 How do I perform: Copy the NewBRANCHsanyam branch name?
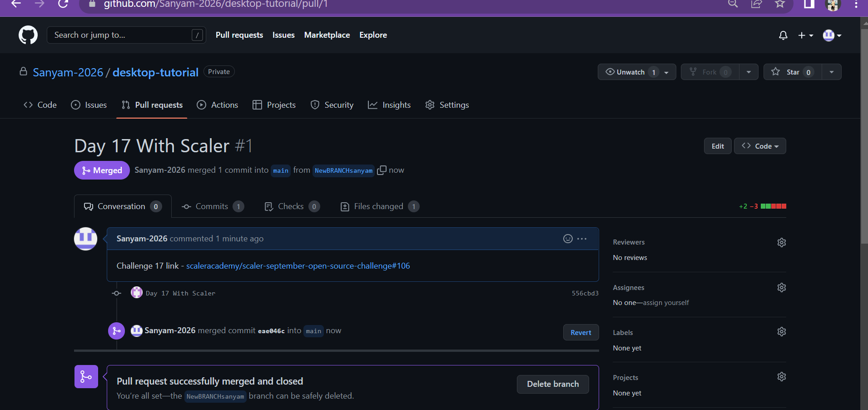point(382,170)
